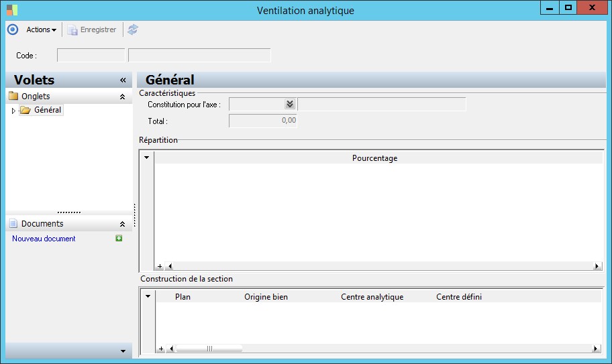Image resolution: width=612 pixels, height=364 pixels.
Task: Click the blue circular icon left of Actions
Action: (13, 29)
